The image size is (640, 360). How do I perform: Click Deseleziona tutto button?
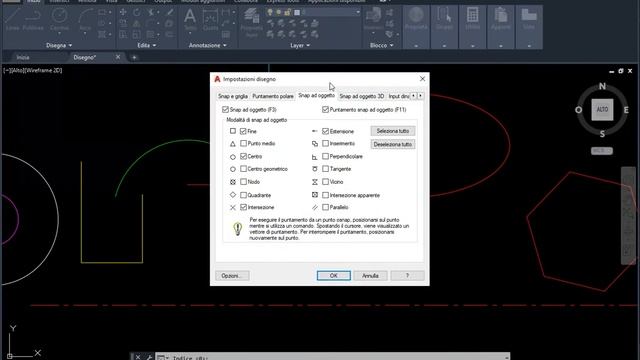[393, 144]
